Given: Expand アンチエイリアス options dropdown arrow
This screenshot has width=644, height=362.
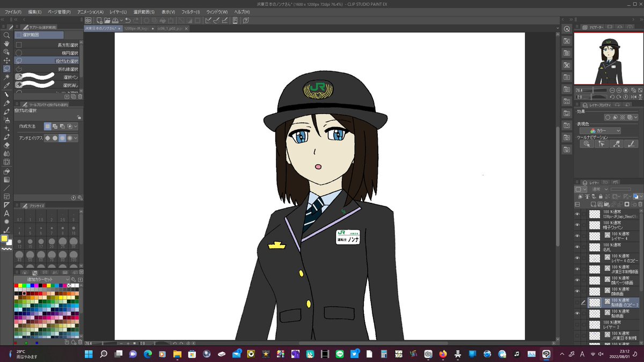Looking at the screenshot, I should tap(76, 138).
